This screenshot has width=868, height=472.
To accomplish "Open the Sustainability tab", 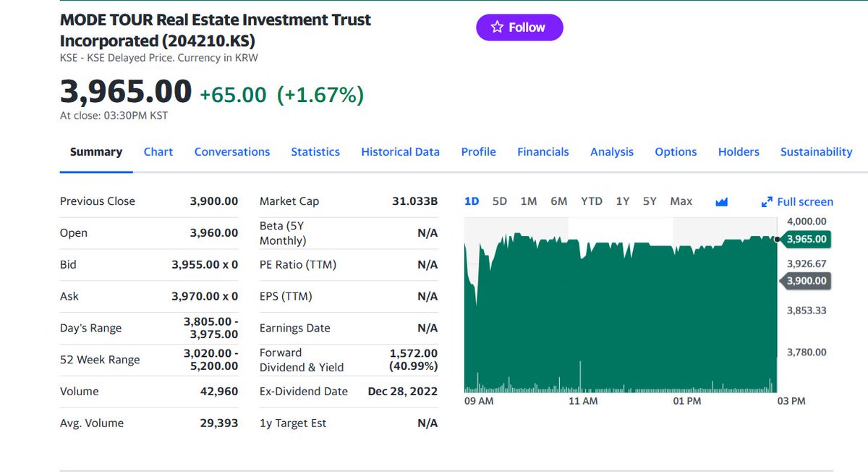I will [x=817, y=152].
